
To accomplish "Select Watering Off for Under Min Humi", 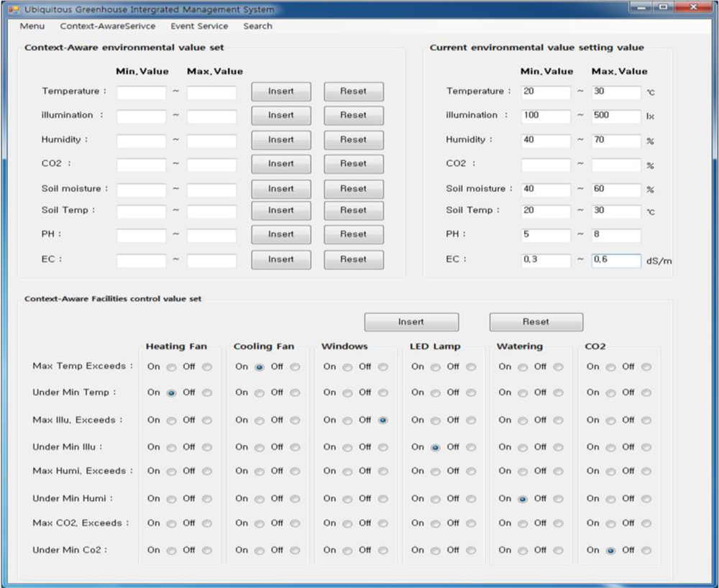I will [x=558, y=499].
